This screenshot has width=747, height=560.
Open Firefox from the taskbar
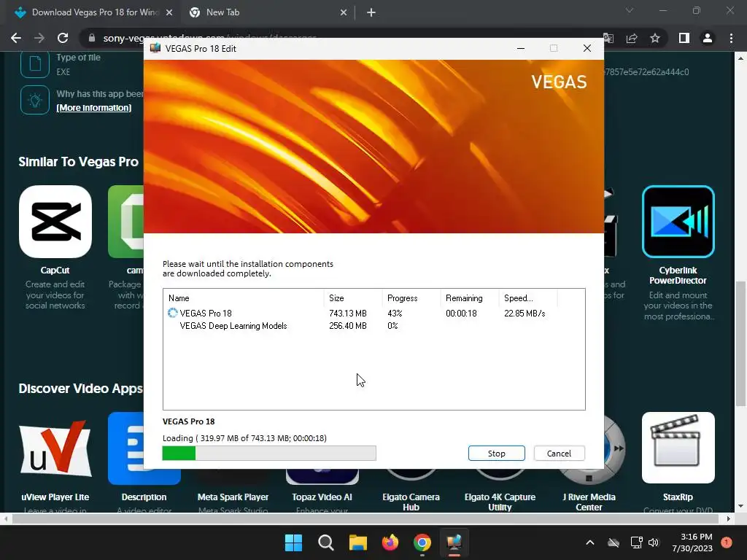[390, 542]
